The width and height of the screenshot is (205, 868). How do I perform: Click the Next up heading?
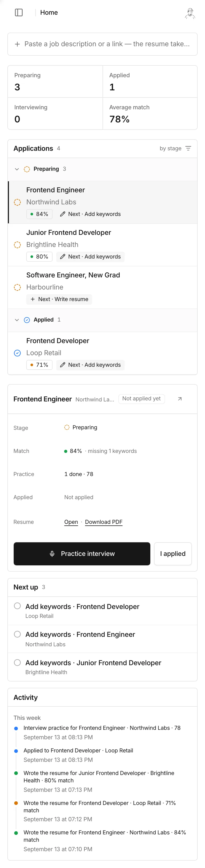26,587
